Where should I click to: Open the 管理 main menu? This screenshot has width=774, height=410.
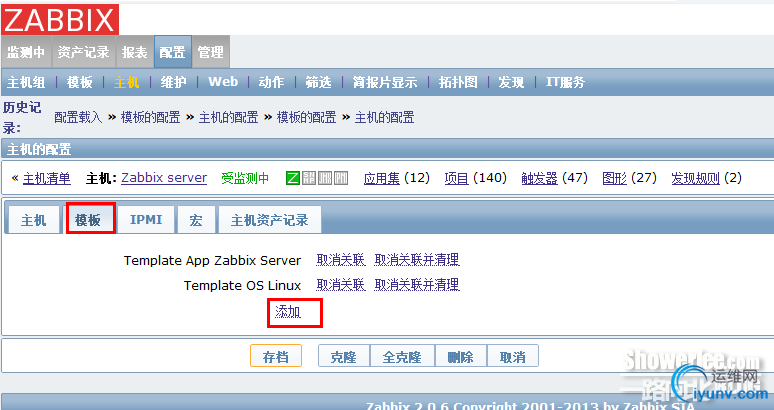pos(211,52)
